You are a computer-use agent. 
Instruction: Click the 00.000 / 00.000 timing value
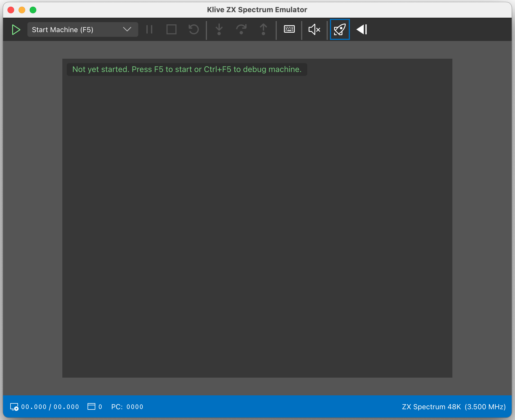pyautogui.click(x=50, y=407)
